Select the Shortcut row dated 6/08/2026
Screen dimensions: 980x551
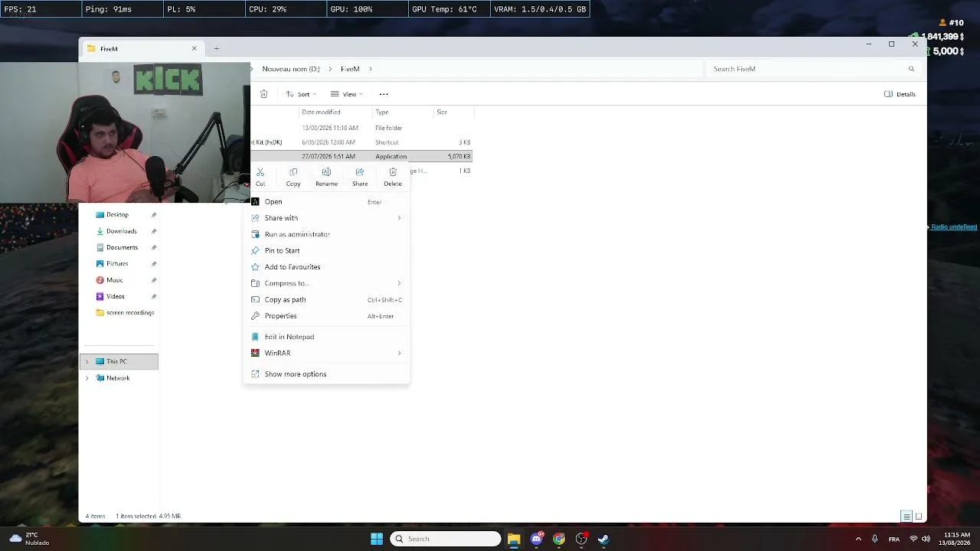[361, 142]
